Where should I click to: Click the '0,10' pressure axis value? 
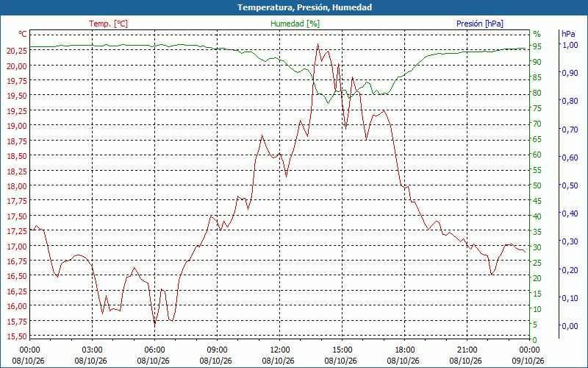570,298
